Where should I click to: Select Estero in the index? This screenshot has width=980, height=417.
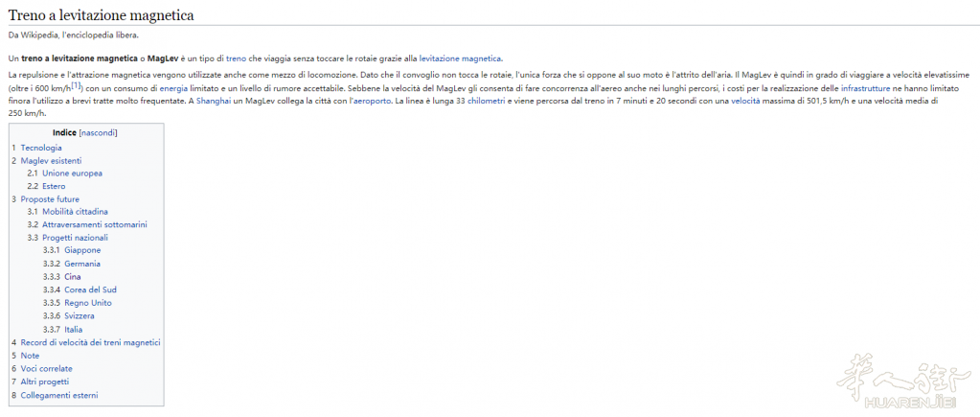click(x=54, y=186)
